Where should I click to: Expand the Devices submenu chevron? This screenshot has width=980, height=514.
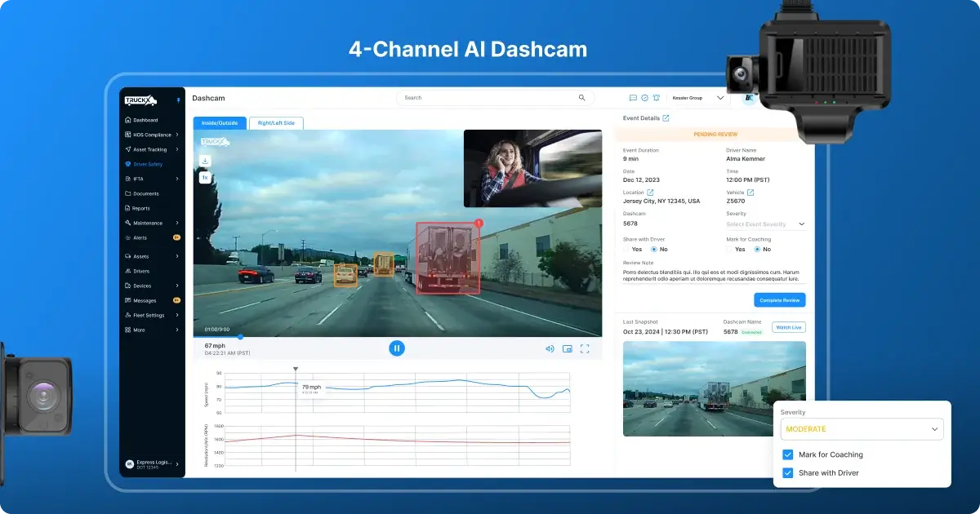177,286
